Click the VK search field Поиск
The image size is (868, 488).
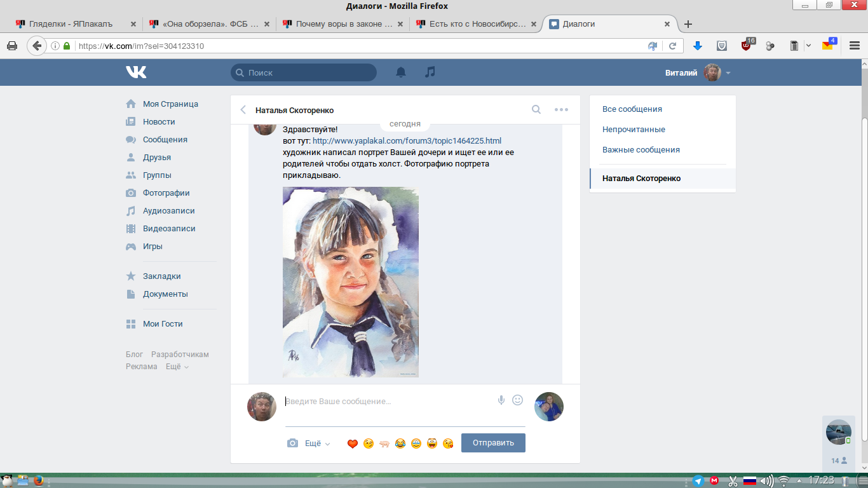pos(304,72)
